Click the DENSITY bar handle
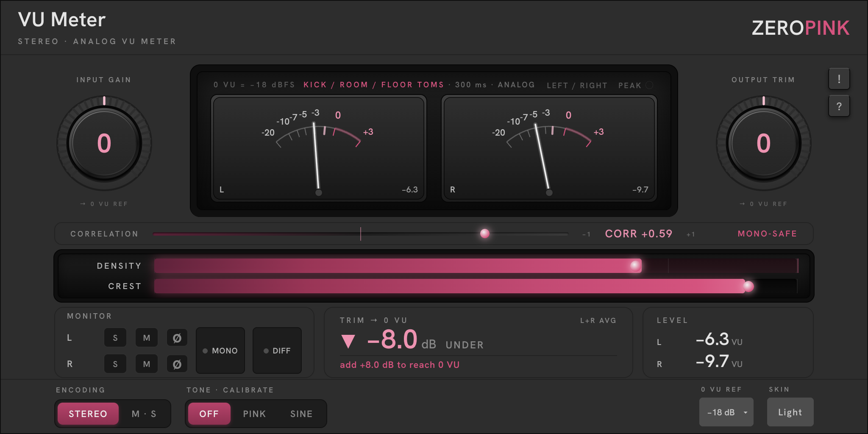Viewport: 868px width, 434px height. 635,266
